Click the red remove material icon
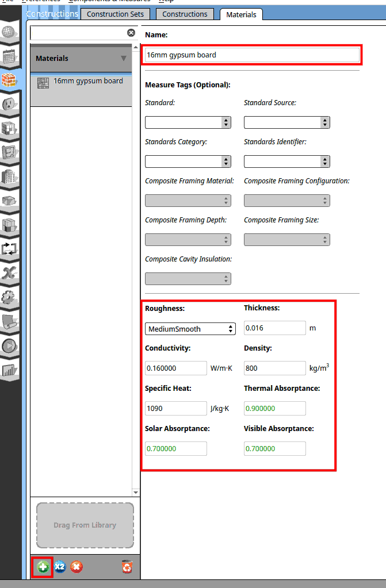Image resolution: width=386 pixels, height=588 pixels. [x=76, y=567]
